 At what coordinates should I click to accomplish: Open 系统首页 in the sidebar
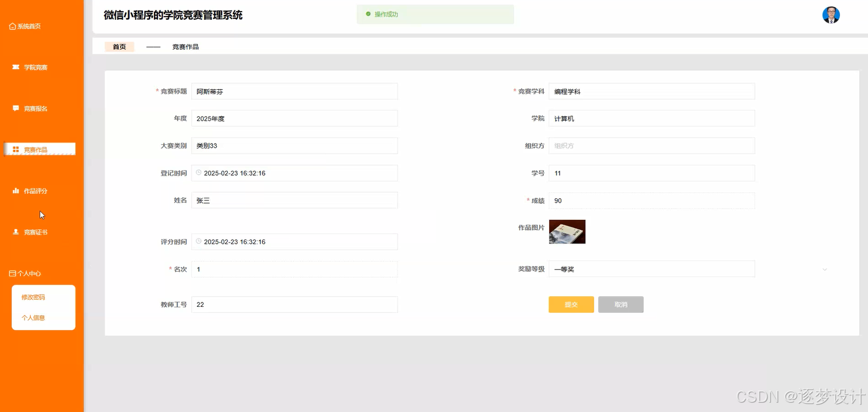click(x=29, y=26)
